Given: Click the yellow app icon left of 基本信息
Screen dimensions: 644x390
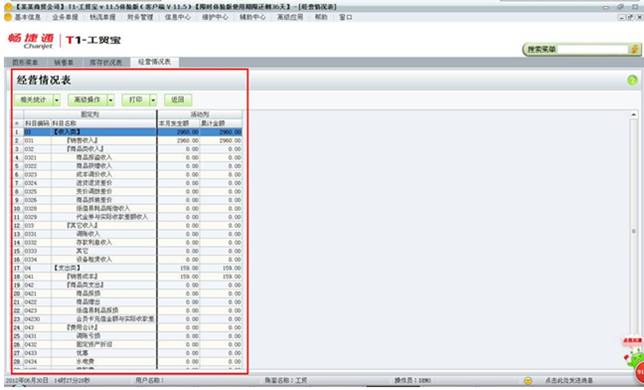Looking at the screenshot, I should [8, 17].
